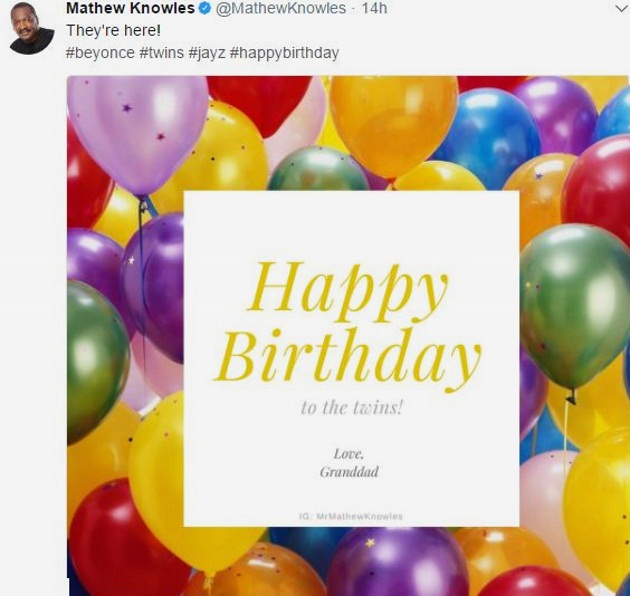Click the lavender balloon with purple stars
This screenshot has height=596, width=630.
click(x=137, y=133)
